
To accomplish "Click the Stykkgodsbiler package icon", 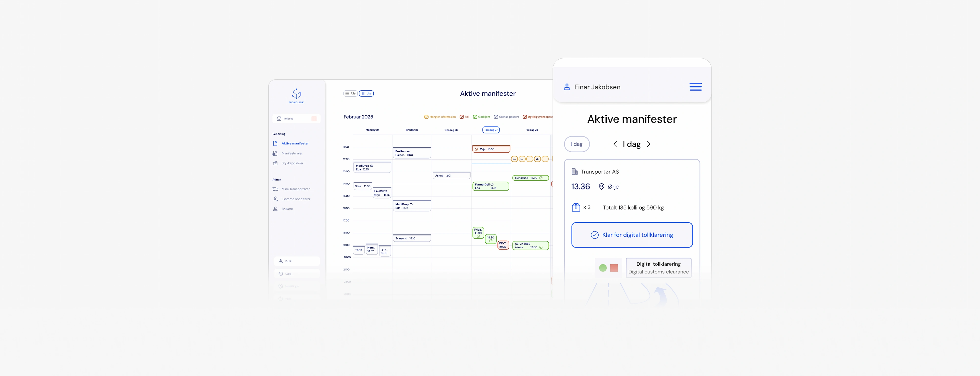I will click(x=275, y=163).
